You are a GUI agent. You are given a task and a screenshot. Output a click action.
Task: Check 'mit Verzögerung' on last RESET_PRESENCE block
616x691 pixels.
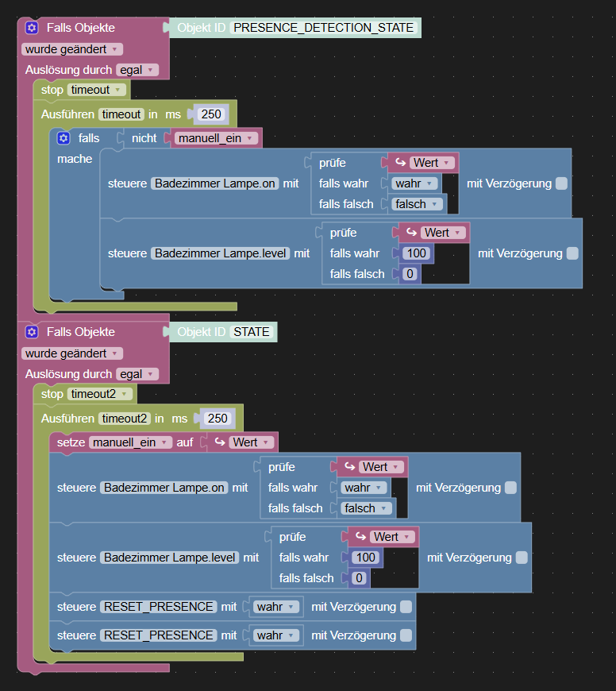(x=406, y=635)
